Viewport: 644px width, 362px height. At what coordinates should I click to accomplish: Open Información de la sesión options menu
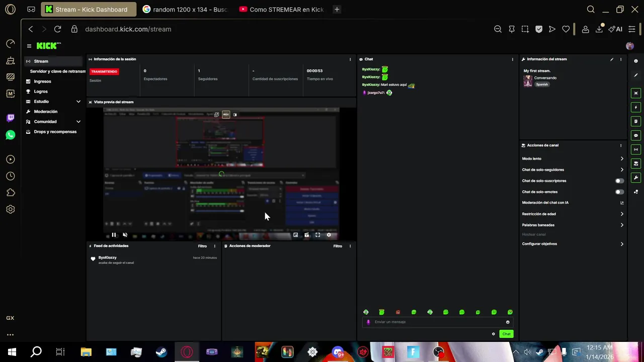(x=350, y=59)
